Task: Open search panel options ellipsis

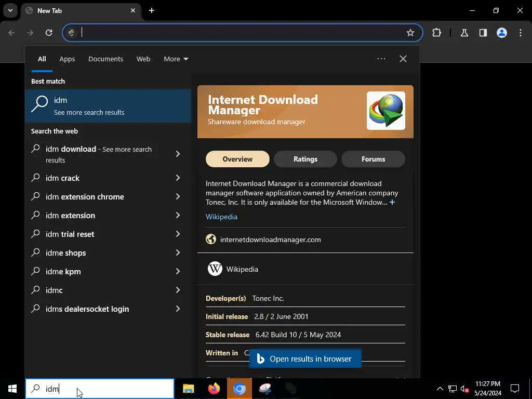Action: pos(381,59)
